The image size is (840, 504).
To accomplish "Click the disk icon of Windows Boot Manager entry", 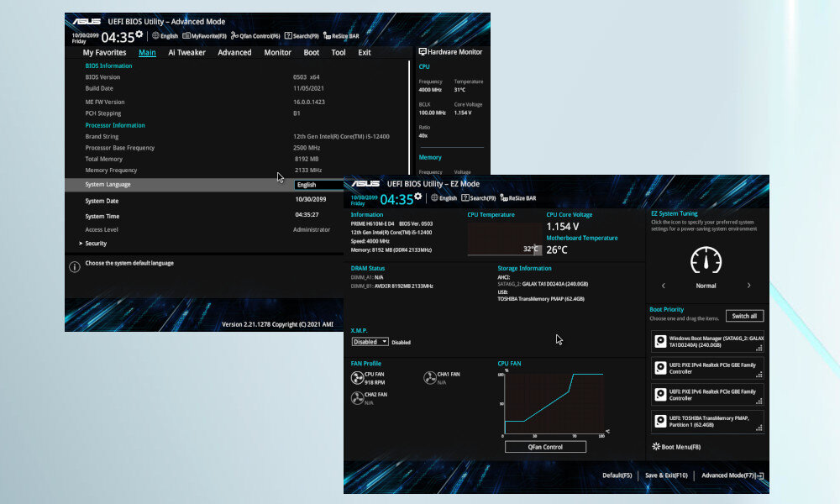I will 660,341.
